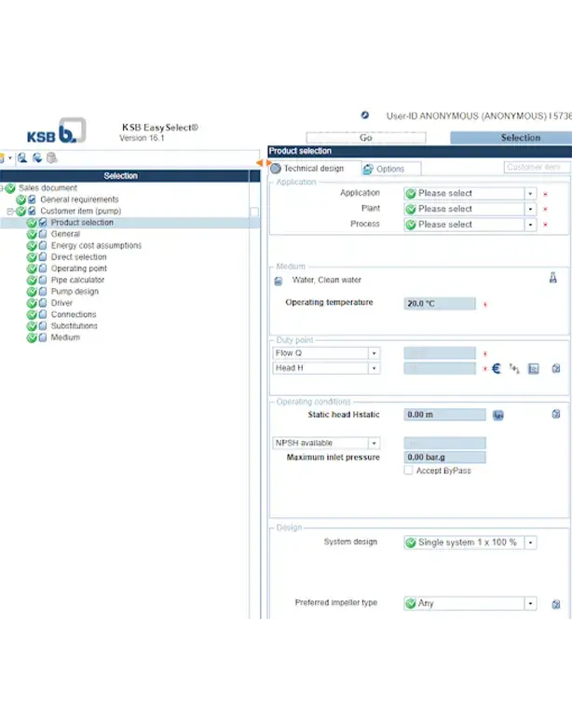Select Pipe calculator in the tree
The width and height of the screenshot is (572, 728).
pos(77,280)
